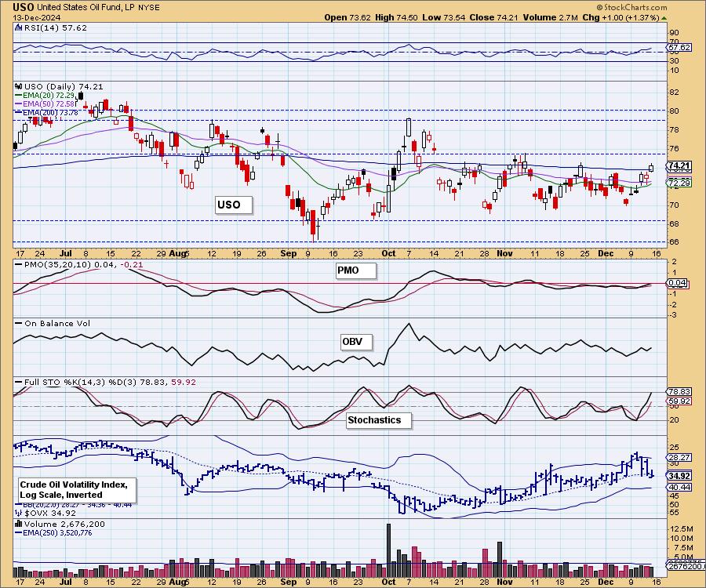Click the candlestick icon beside USO (Daily)
Image resolution: width=706 pixels, height=588 pixels.
tap(19, 86)
